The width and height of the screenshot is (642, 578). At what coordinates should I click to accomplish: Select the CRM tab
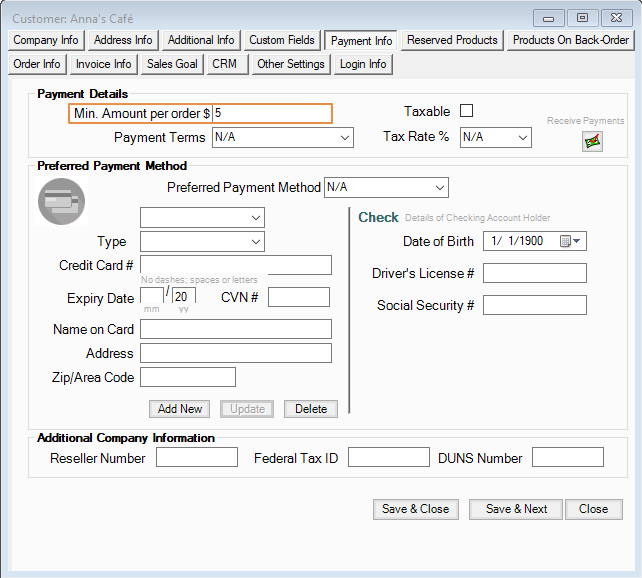tap(224, 64)
